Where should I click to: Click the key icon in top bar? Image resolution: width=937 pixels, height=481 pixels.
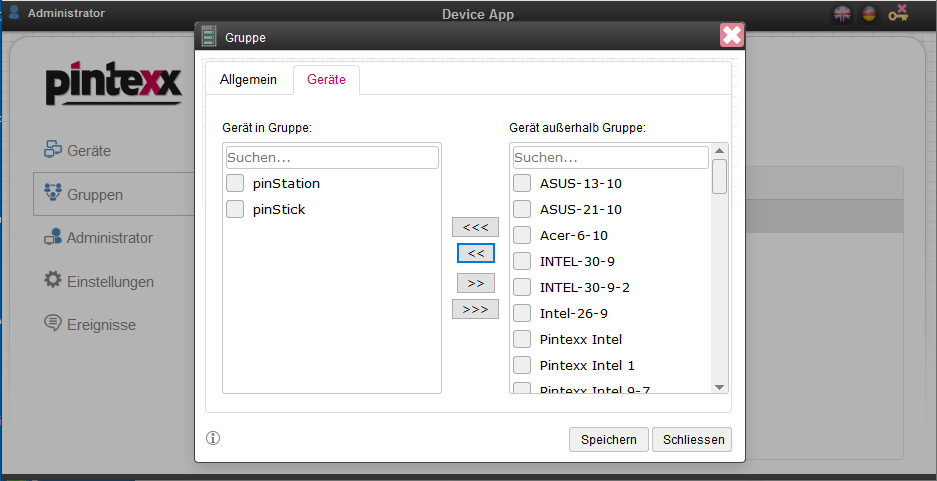click(x=898, y=14)
